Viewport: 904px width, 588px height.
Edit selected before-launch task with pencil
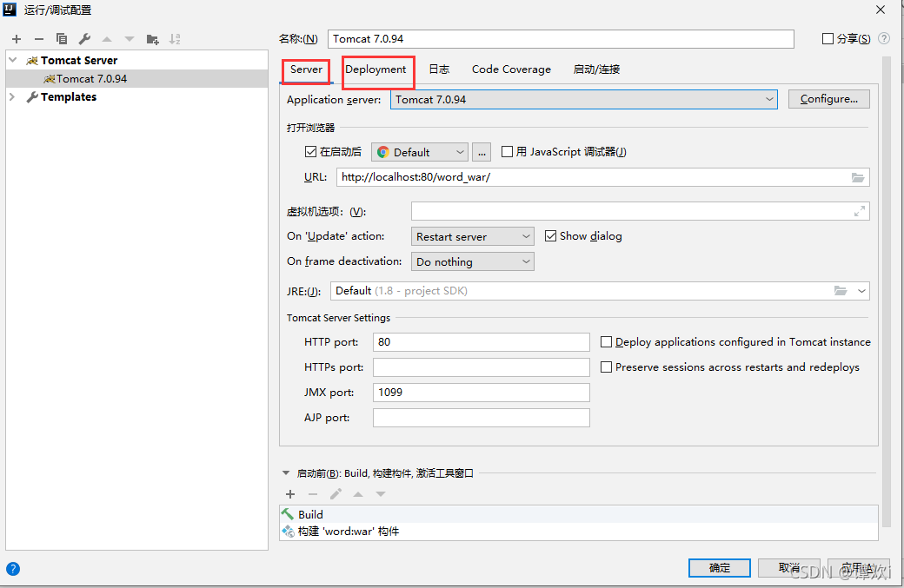click(336, 494)
